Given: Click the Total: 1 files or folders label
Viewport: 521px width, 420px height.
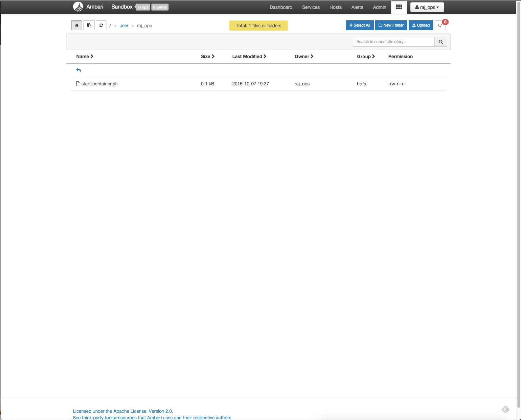Looking at the screenshot, I should 259,26.
